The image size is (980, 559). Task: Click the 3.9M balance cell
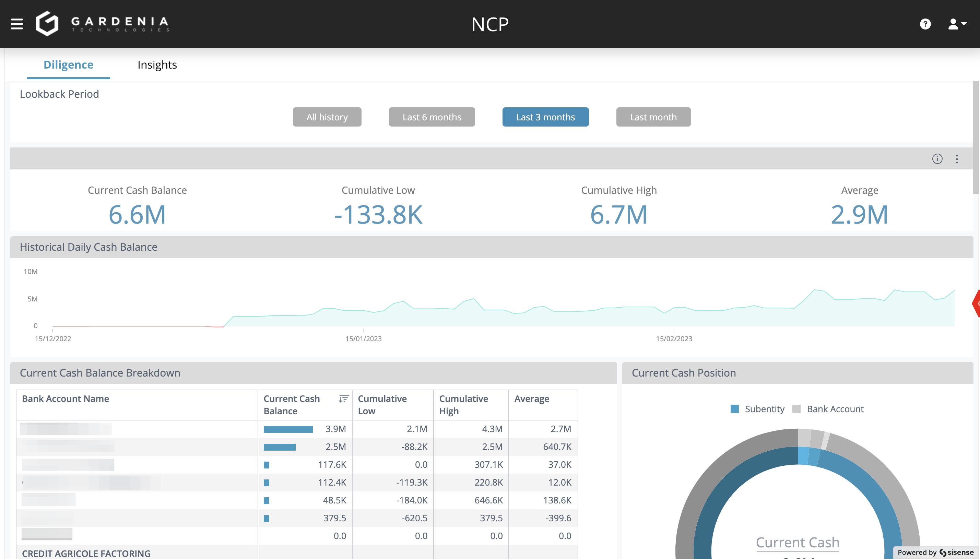click(305, 429)
